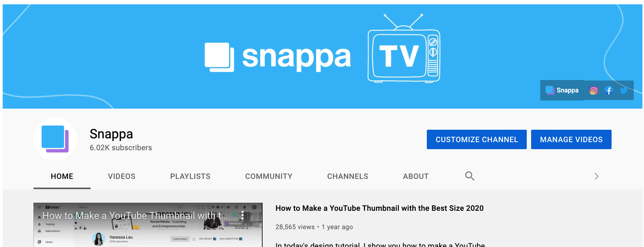Open the YouTube Thumbnail video title link
This screenshot has width=644, height=247.
[380, 208]
